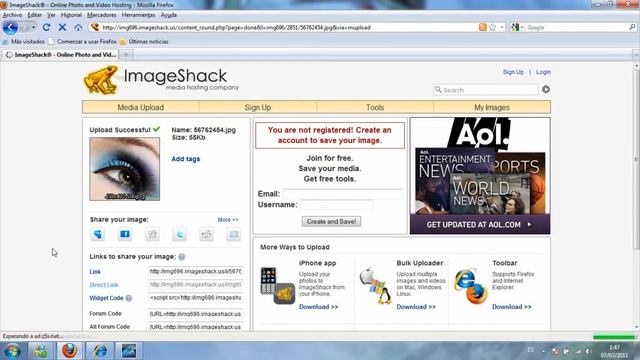Image resolution: width=640 pixels, height=360 pixels.
Task: Open the Firefox home page icon
Action: coord(78,27)
